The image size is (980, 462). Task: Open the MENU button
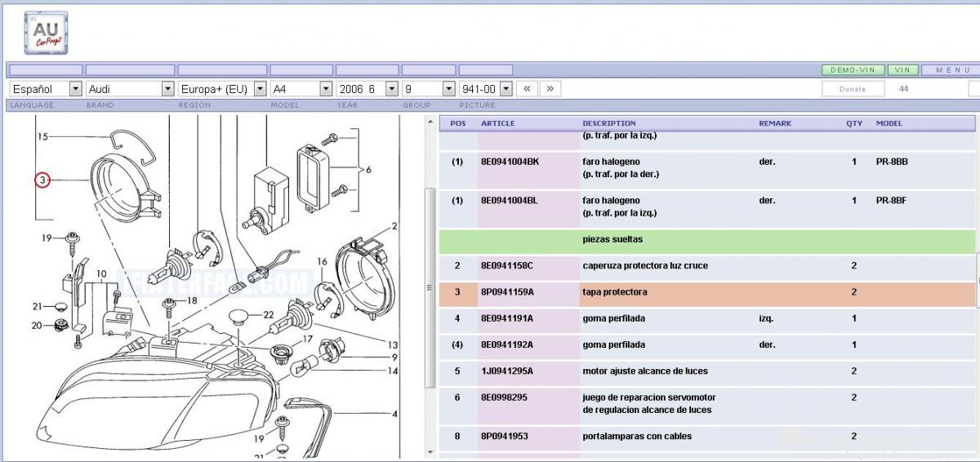tap(951, 70)
